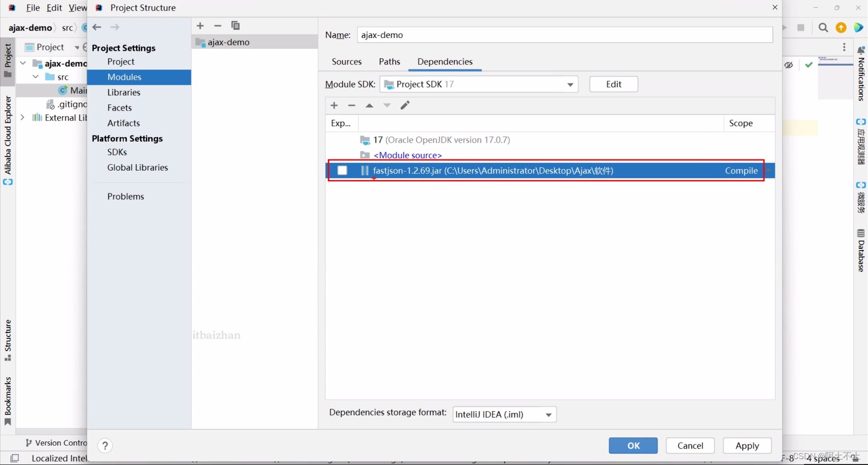Open help via the question mark icon
The image size is (868, 465).
[x=105, y=445]
